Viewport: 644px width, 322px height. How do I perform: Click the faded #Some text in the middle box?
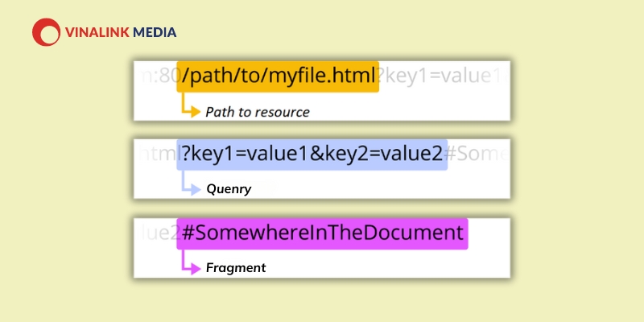(477, 155)
